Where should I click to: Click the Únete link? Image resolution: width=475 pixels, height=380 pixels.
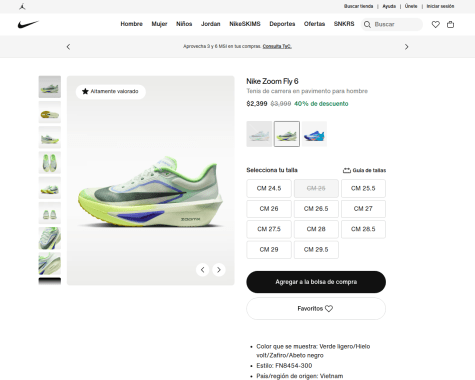(411, 6)
